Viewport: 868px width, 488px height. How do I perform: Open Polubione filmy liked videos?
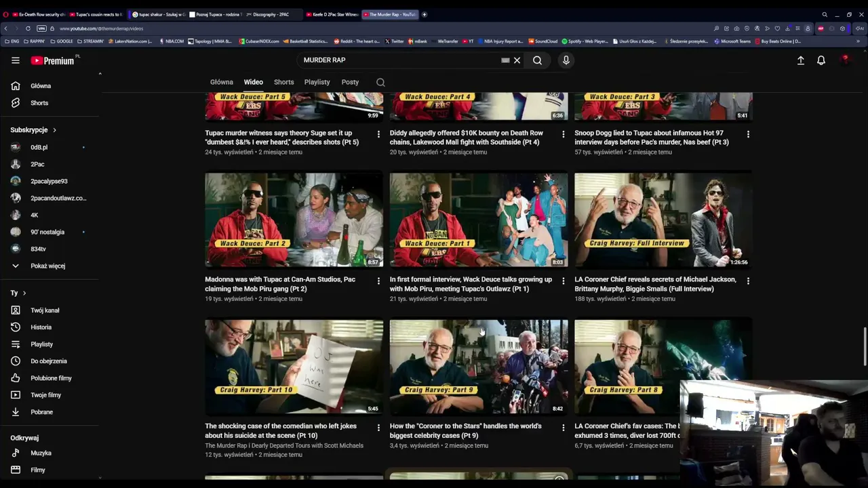51,378
